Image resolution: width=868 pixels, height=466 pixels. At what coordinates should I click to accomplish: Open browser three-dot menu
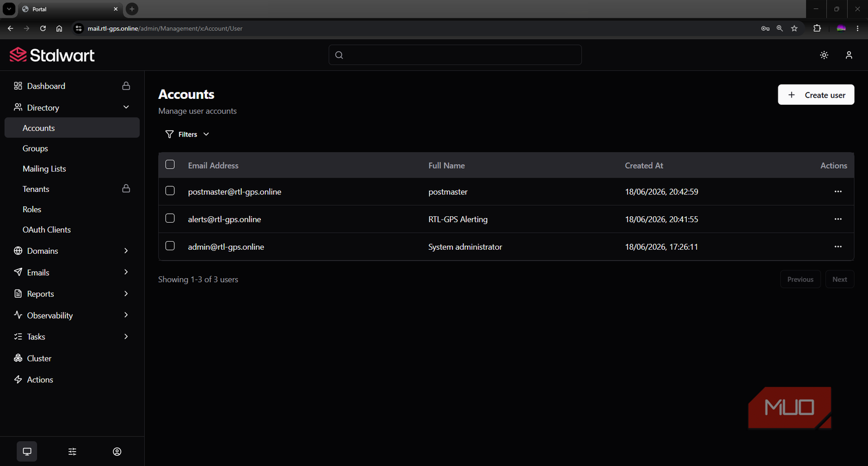pos(857,28)
